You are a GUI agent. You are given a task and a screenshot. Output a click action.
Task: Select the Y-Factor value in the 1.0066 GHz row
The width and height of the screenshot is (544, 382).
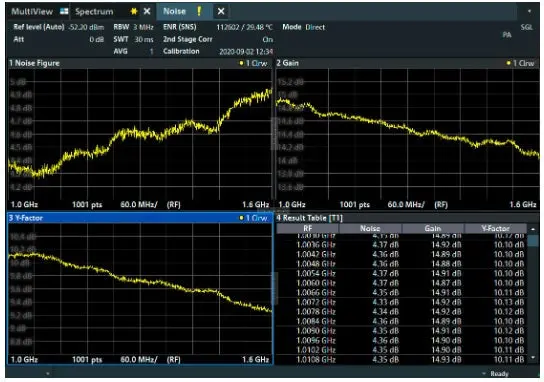(x=509, y=292)
